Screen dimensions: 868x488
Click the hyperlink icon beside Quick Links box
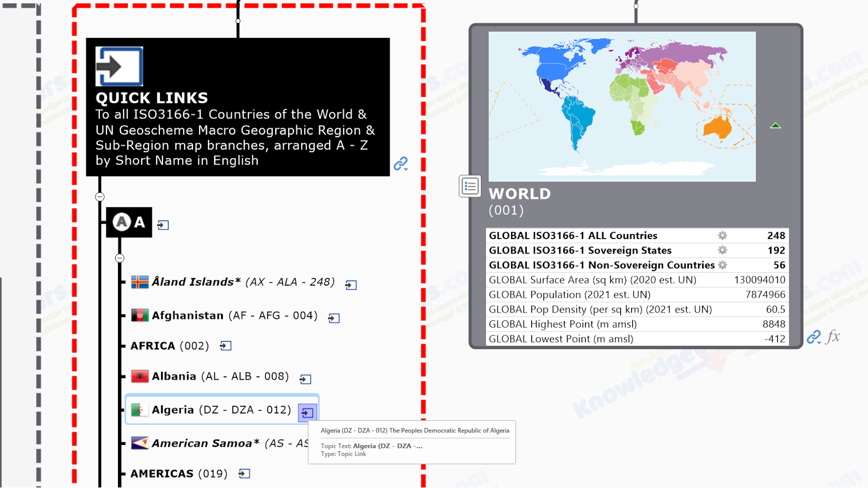(x=401, y=164)
